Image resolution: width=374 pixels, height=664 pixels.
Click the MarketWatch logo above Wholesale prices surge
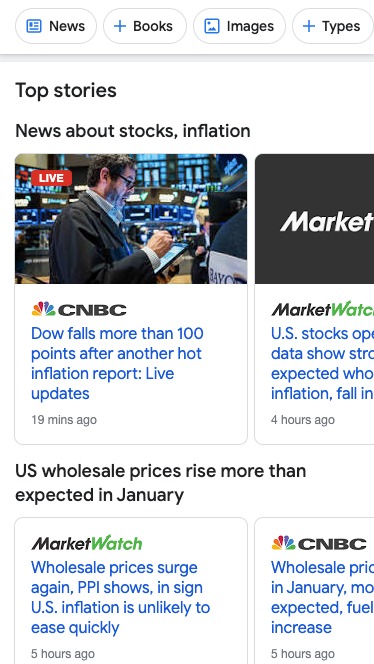coord(87,543)
